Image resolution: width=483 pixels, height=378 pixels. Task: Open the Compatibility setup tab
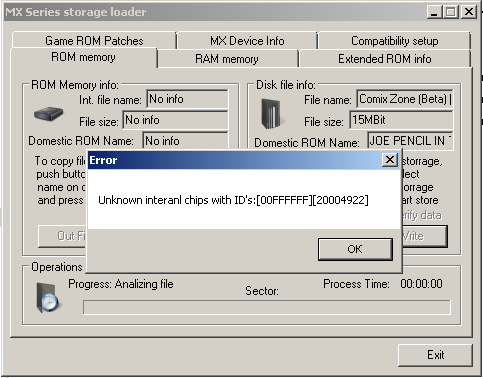394,41
